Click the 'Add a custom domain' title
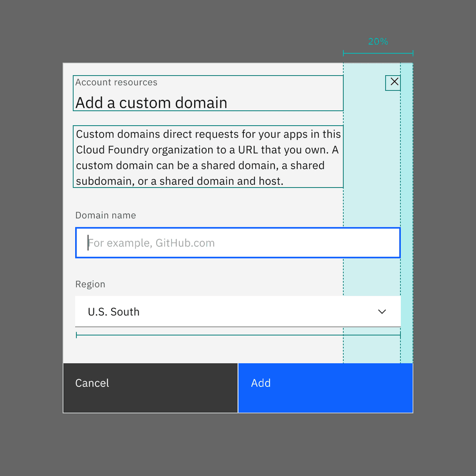476x476 pixels. point(151,102)
